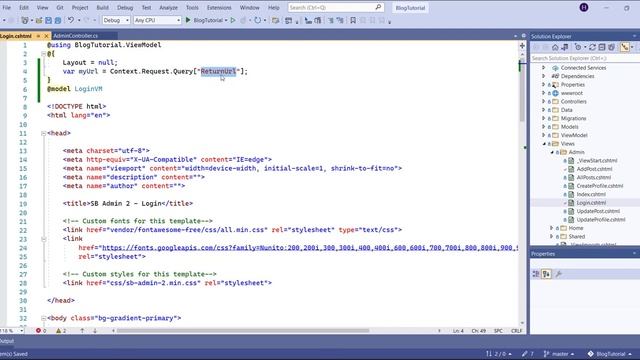
Task: Click the split editor icon above the scrollbar
Action: point(522,46)
